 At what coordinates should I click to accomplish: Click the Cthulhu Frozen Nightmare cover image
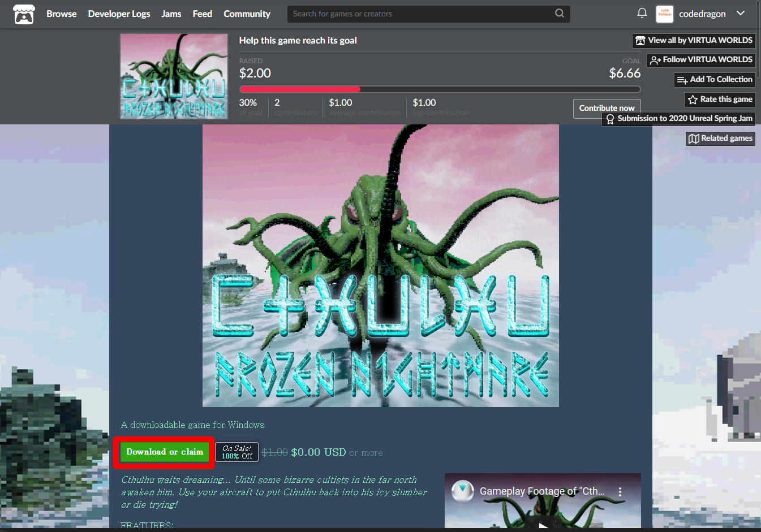coord(381,266)
